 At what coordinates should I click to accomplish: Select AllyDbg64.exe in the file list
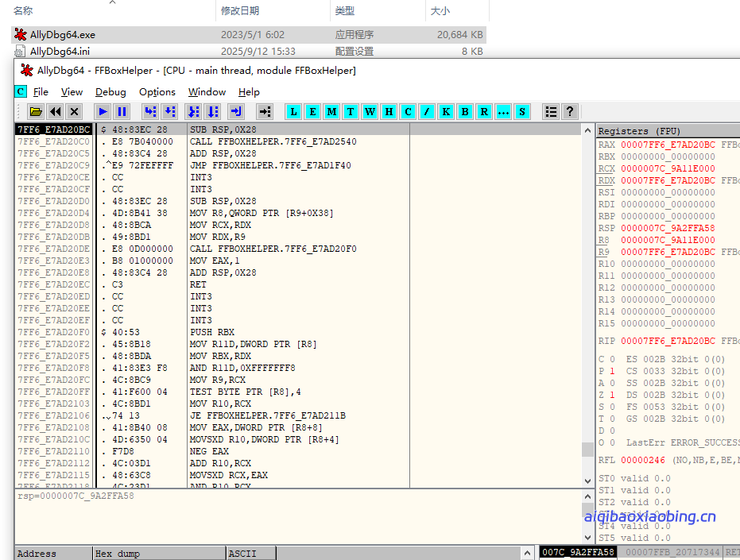click(x=249, y=35)
